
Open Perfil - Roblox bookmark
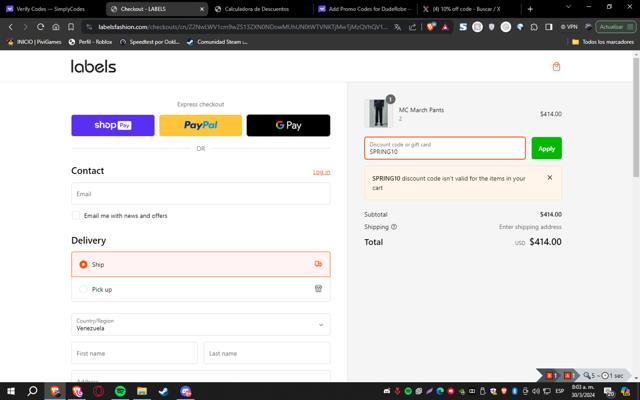tap(91, 42)
